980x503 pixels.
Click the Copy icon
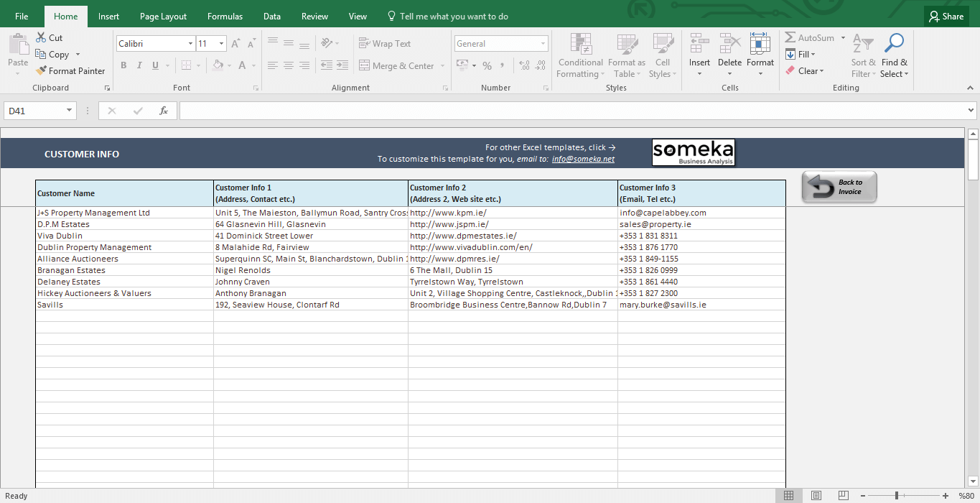(41, 54)
